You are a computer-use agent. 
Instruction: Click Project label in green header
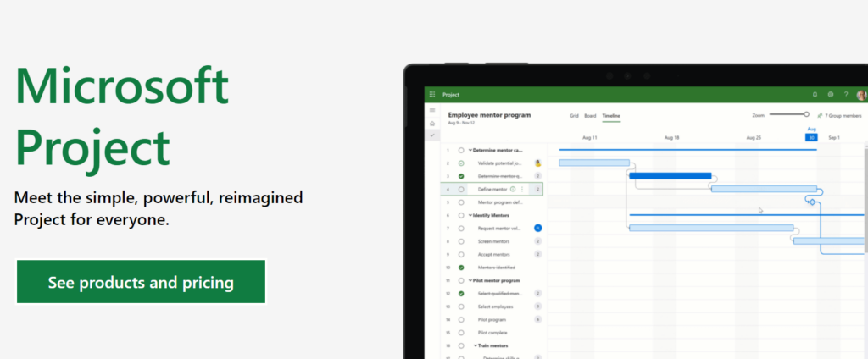coord(451,95)
